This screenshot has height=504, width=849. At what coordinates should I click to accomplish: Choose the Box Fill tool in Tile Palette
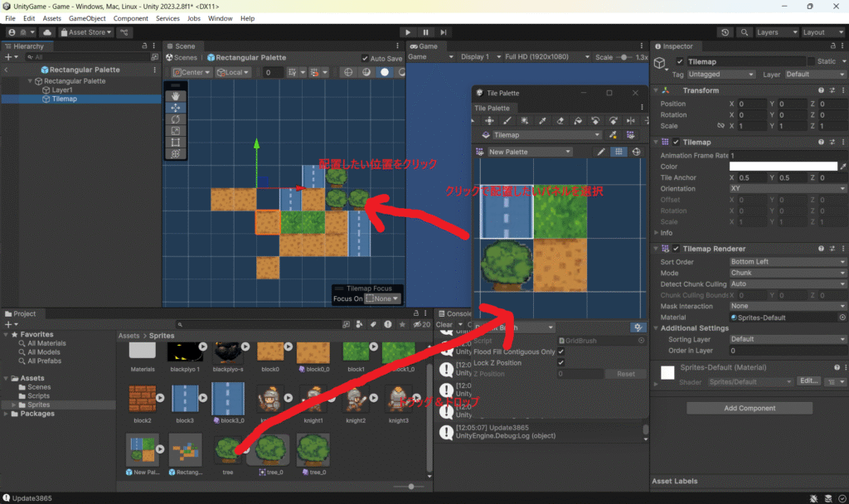[x=525, y=121]
